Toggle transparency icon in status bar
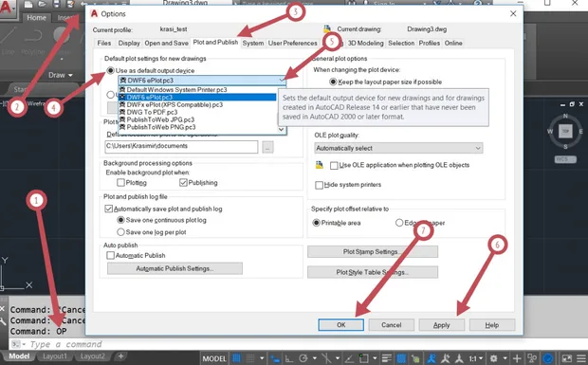The image size is (588, 365). pos(401,358)
